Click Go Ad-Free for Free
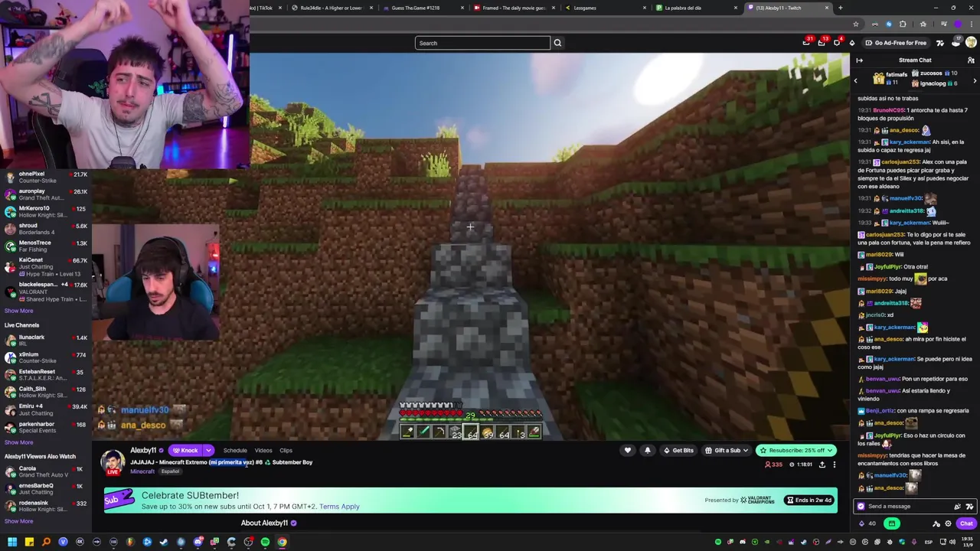980x551 pixels. coord(896,43)
